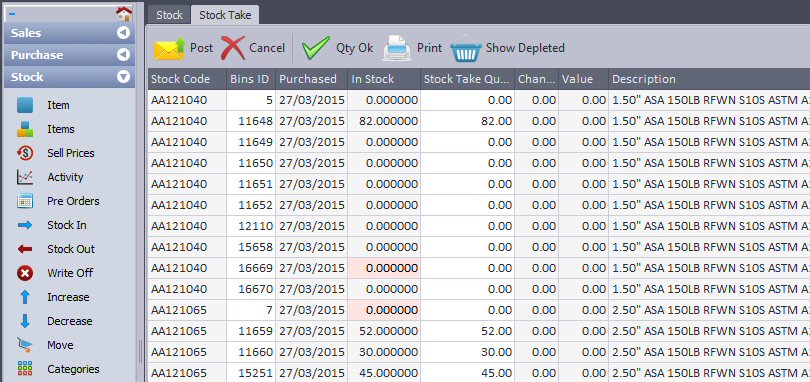Select Bins ID cell 11652
Image resolution: width=810 pixels, height=382 pixels.
[x=251, y=205]
